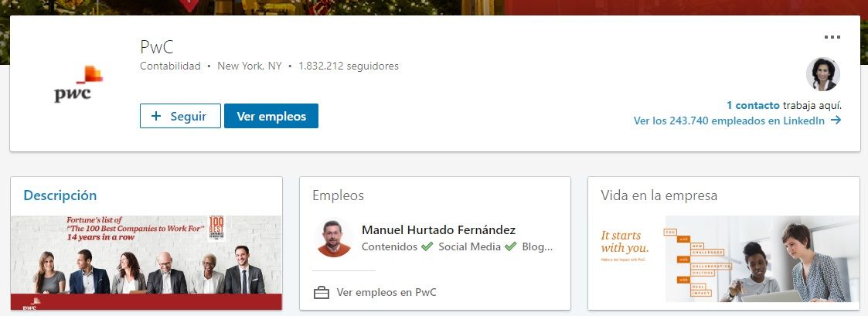The width and height of the screenshot is (868, 316).
Task: Click the Ver empleos button
Action: [x=271, y=116]
